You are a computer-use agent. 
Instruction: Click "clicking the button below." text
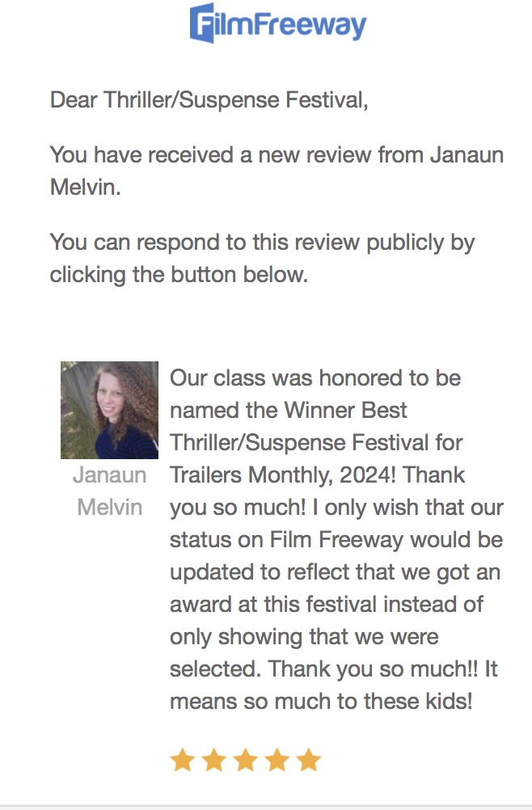(179, 274)
